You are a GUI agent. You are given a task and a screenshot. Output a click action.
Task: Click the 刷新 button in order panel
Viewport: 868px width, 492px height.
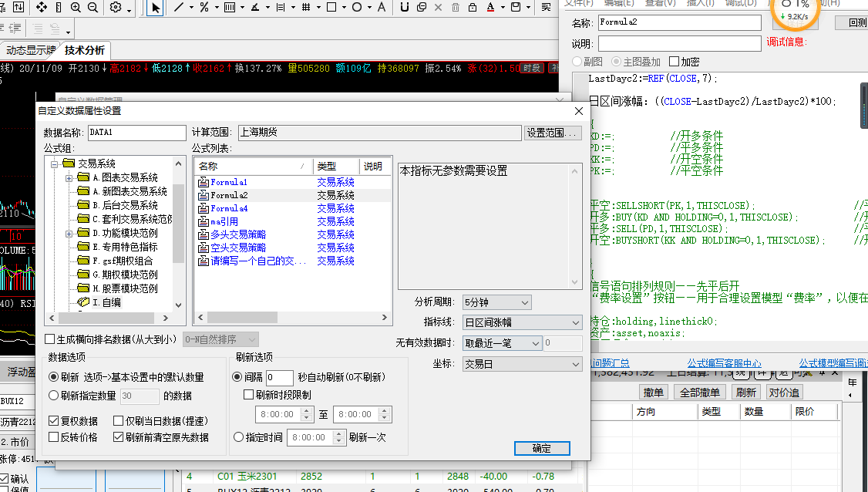point(745,393)
